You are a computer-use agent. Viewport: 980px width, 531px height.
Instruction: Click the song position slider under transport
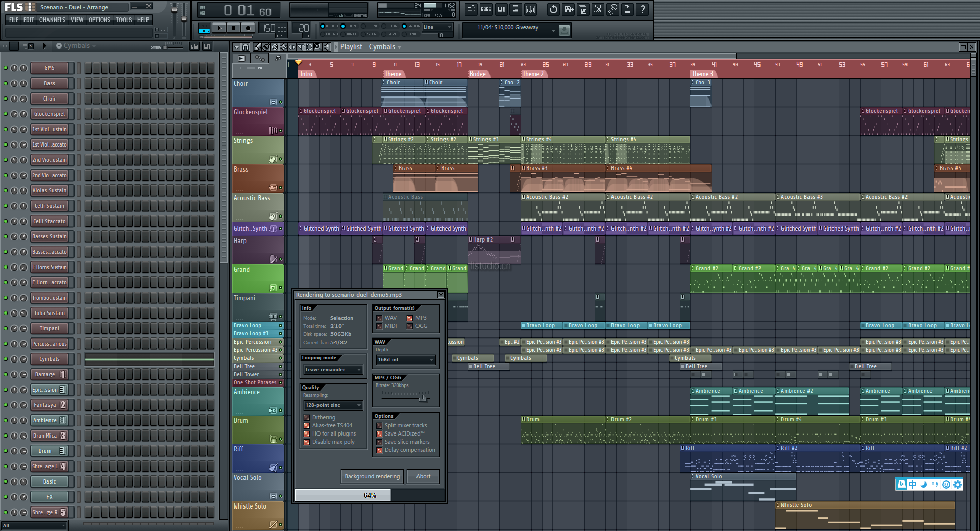[225, 37]
